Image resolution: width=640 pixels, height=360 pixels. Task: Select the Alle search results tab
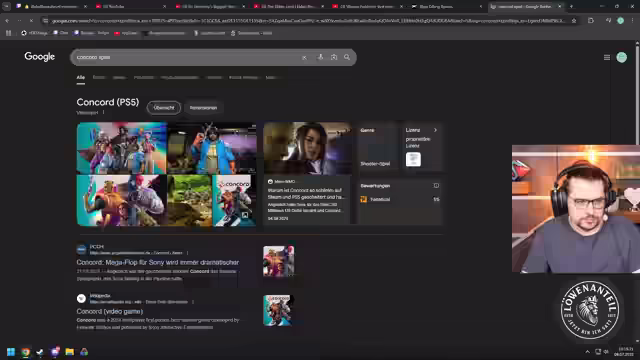(81, 78)
